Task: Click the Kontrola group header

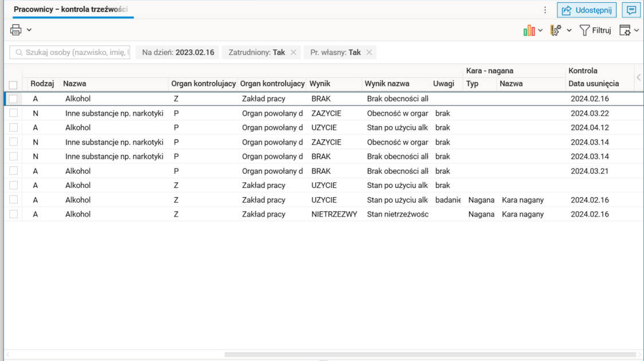Action: point(583,70)
